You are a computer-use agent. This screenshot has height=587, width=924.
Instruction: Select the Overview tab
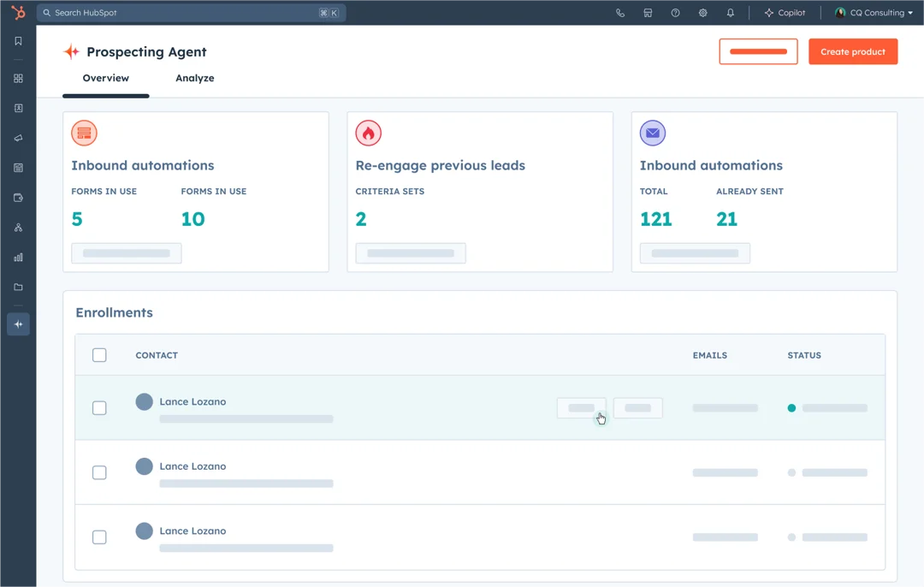pos(105,77)
